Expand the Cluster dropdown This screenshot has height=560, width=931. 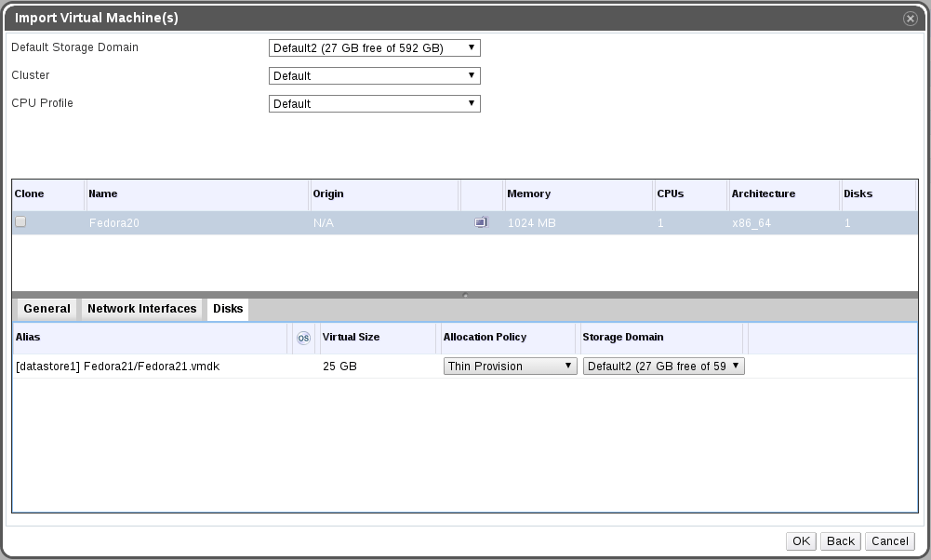point(374,76)
